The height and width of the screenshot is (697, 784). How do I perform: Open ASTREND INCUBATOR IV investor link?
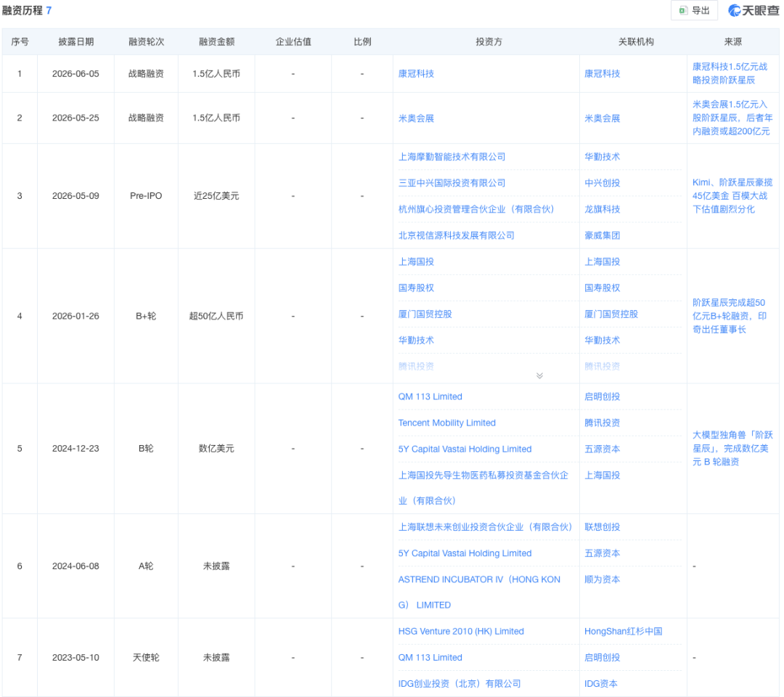point(479,592)
